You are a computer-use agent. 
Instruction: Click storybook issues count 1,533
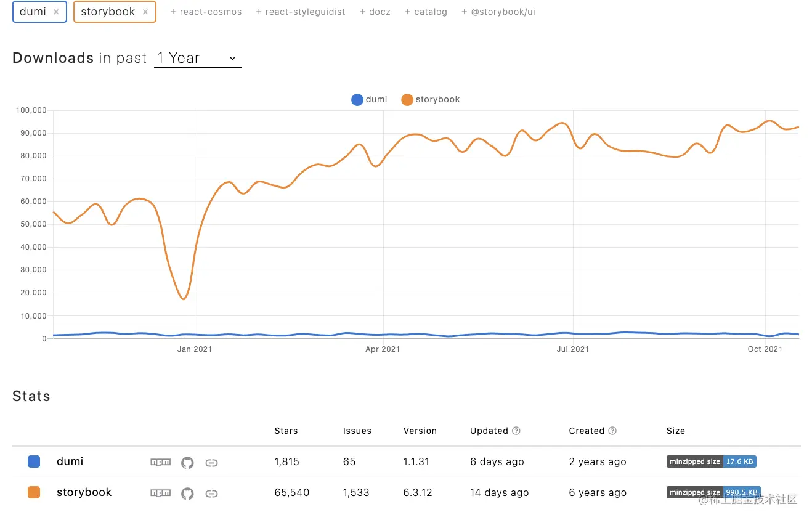pyautogui.click(x=356, y=492)
